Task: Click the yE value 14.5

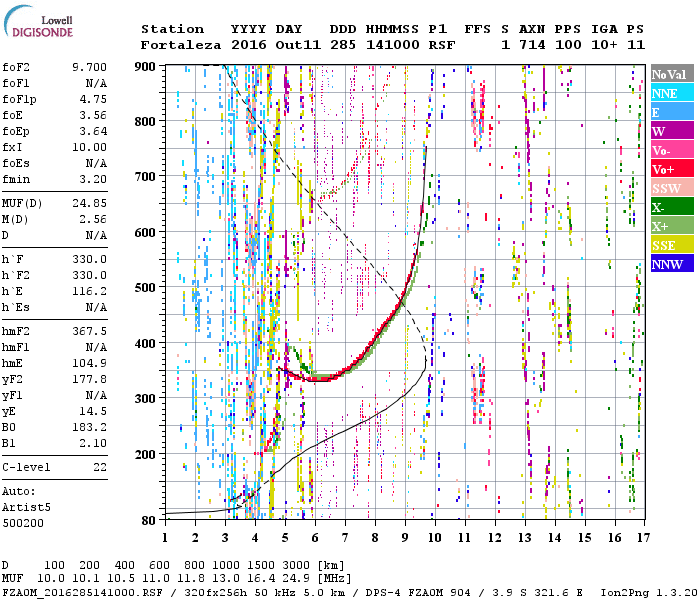Action: pyautogui.click(x=93, y=412)
